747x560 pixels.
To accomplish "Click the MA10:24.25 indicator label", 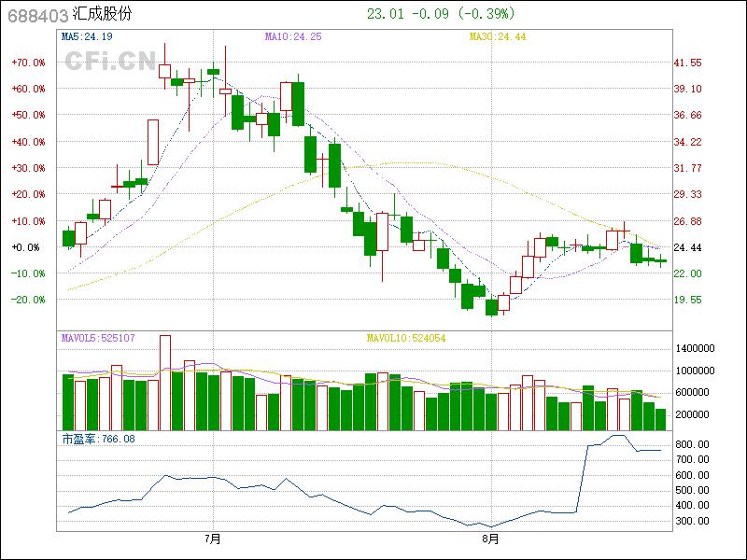I will [293, 36].
